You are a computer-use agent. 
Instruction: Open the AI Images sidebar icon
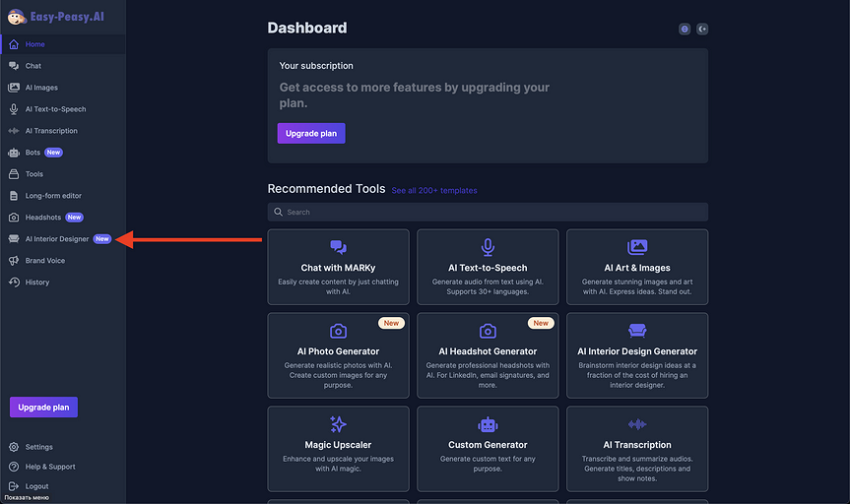point(14,88)
